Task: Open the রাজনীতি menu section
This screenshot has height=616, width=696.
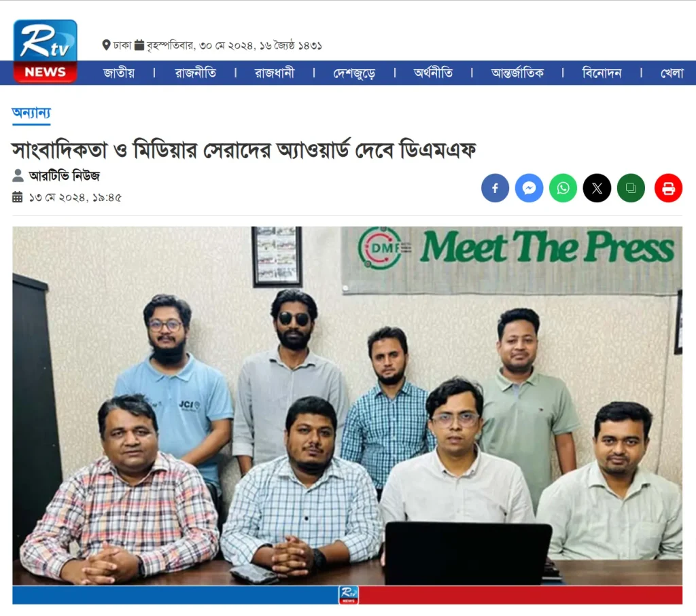Action: [x=195, y=73]
